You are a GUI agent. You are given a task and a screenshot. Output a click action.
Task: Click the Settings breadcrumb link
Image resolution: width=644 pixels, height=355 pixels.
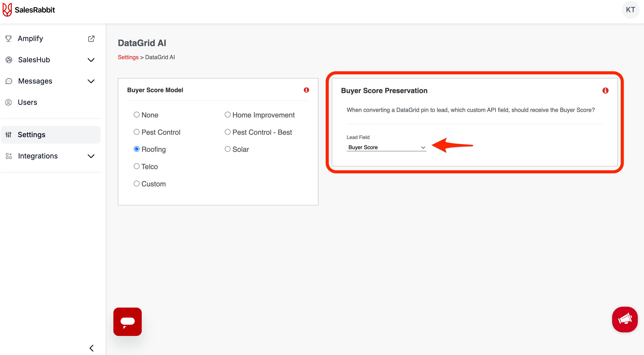[x=128, y=57]
